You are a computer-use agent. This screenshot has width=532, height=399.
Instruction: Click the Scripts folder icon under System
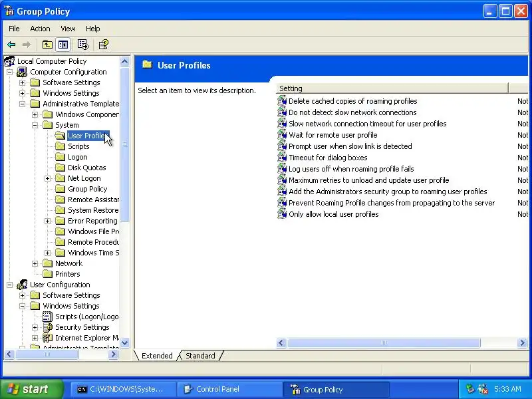(x=60, y=146)
